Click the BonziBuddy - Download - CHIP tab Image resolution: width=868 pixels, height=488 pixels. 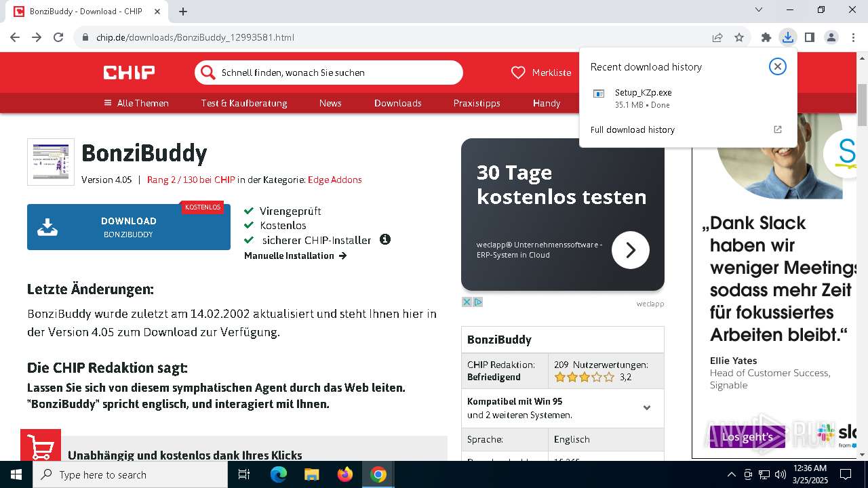point(87,11)
